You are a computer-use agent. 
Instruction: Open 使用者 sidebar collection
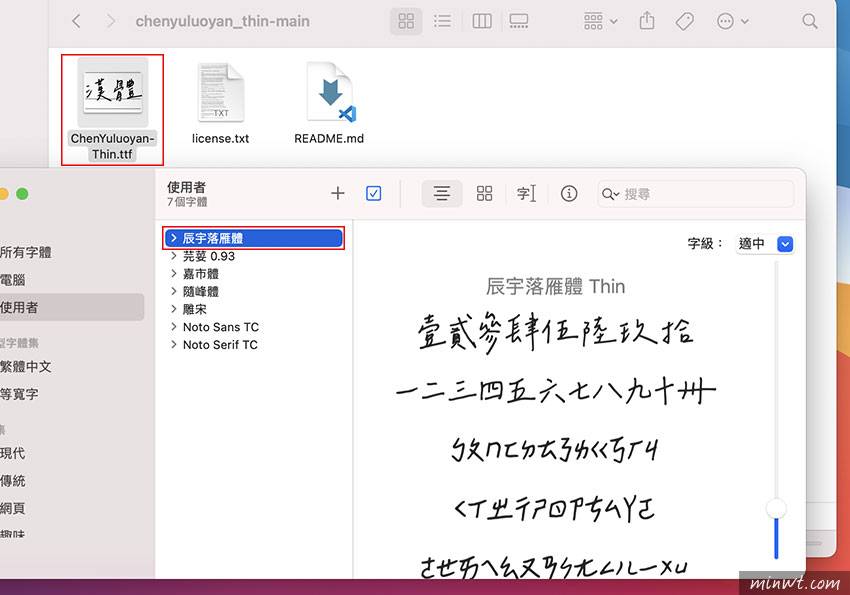[72, 307]
